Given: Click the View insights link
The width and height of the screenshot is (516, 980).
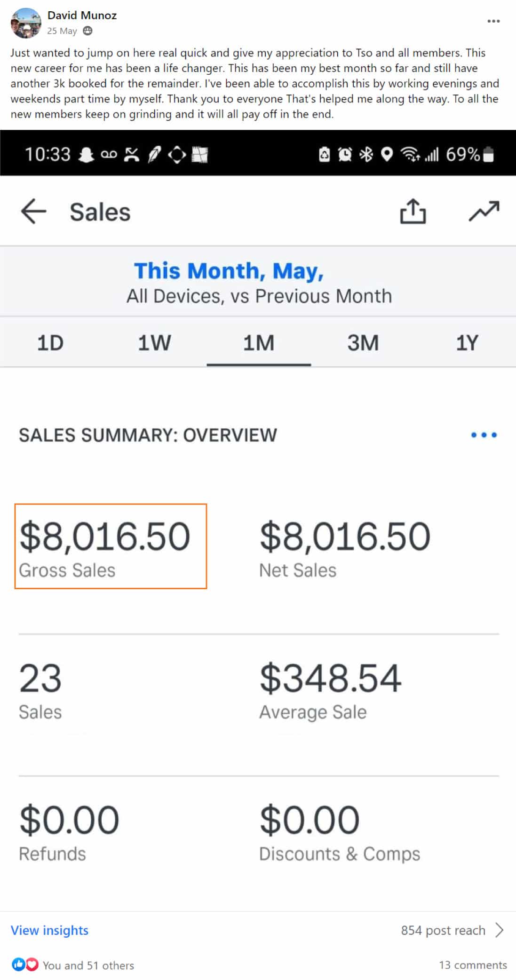Looking at the screenshot, I should click(49, 930).
